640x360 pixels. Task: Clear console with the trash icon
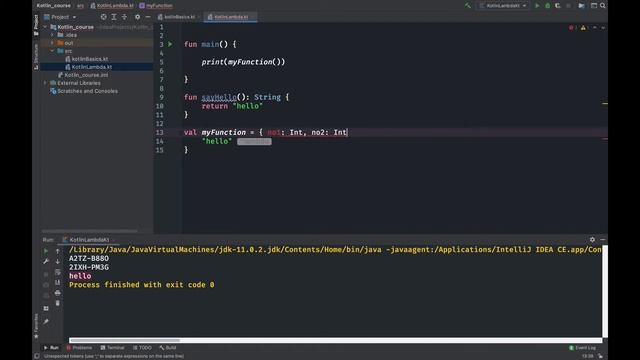click(x=58, y=303)
